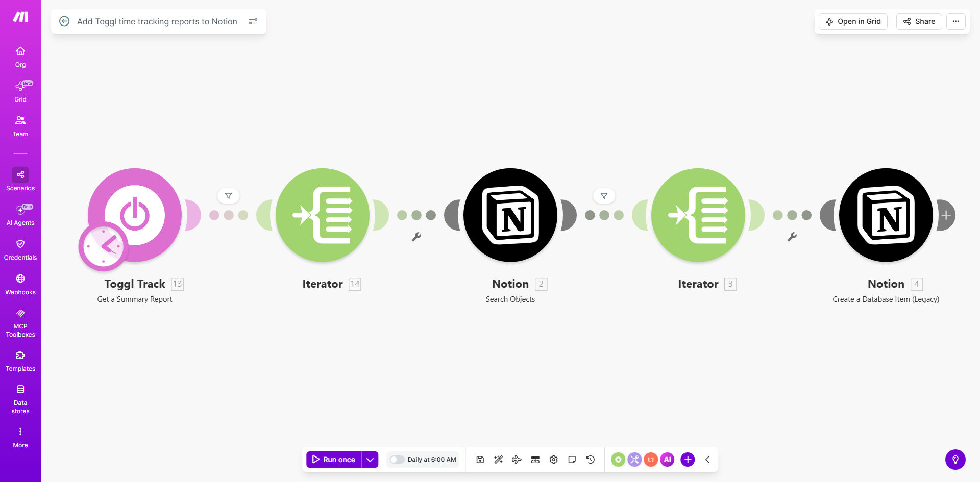Open scenario inputs and outputs icon

pos(535,460)
